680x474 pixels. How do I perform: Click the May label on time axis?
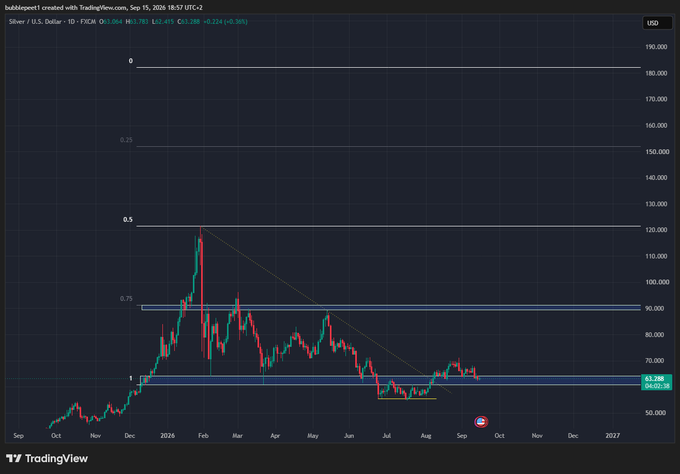click(313, 435)
